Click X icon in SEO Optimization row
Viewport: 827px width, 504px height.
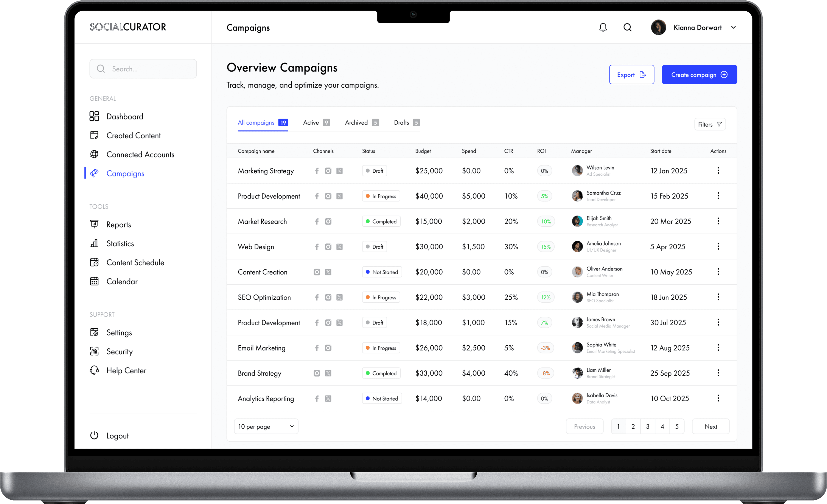coord(339,297)
